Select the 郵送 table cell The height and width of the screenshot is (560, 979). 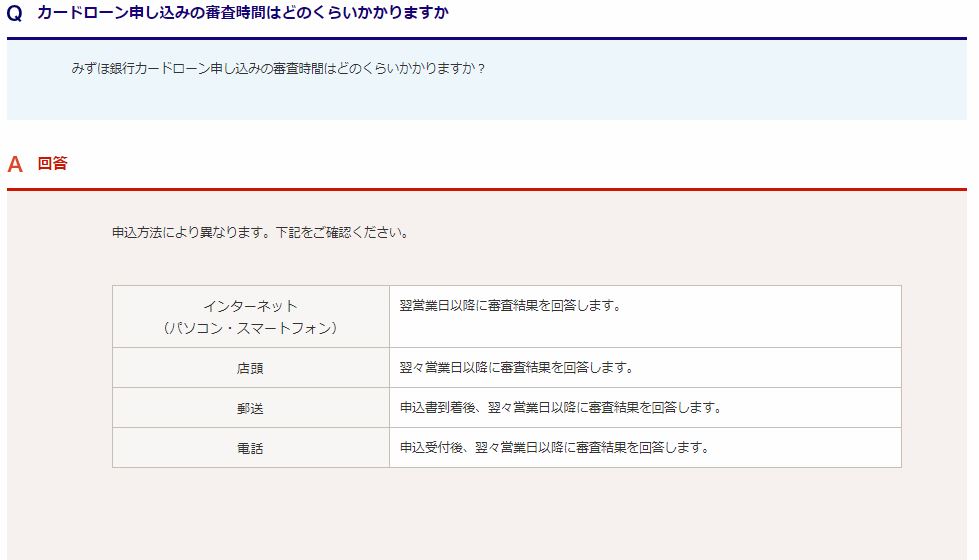pos(250,408)
